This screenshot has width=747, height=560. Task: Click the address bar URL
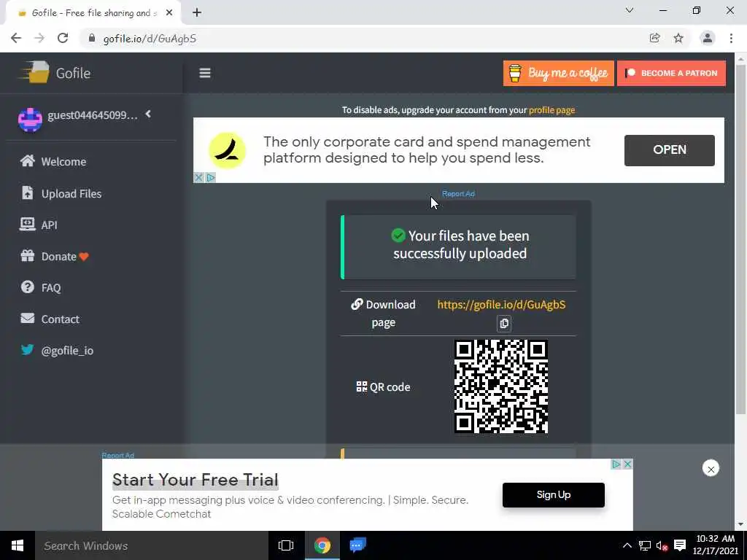coord(150,39)
